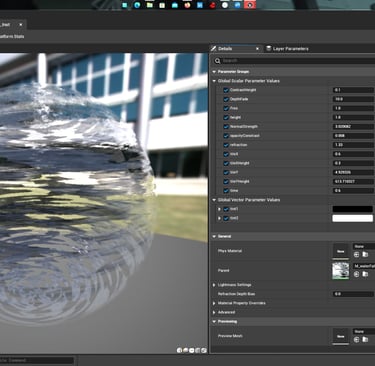Toggle checkbox in row with value 4.929326
The width and height of the screenshot is (375, 366).
pyautogui.click(x=226, y=172)
